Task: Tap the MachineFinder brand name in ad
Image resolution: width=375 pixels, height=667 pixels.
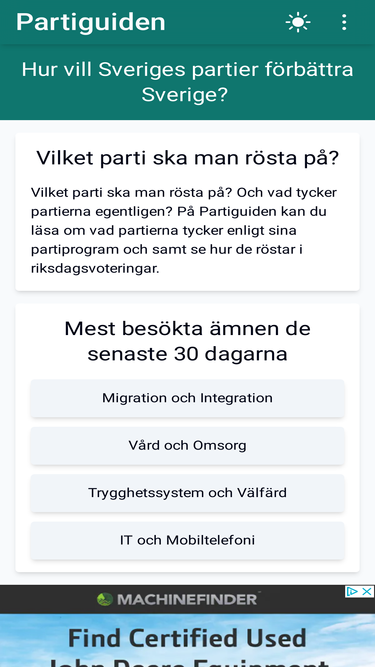Action: [x=187, y=600]
